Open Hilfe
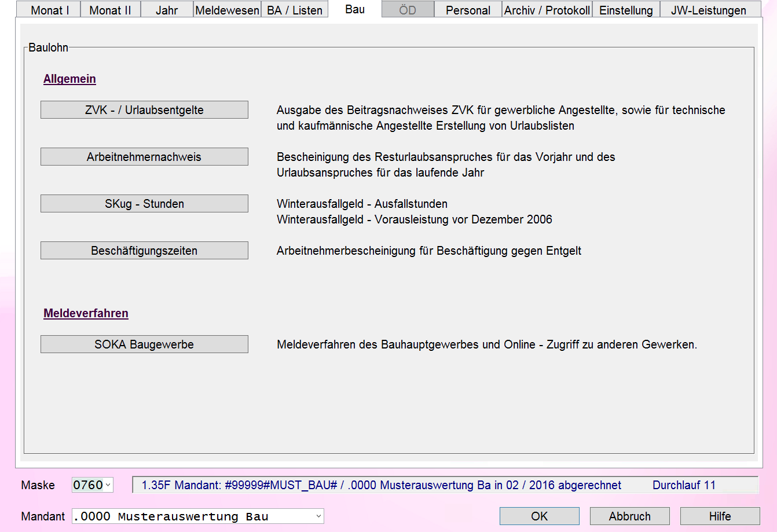Image resolution: width=777 pixels, height=532 pixels. [x=720, y=516]
